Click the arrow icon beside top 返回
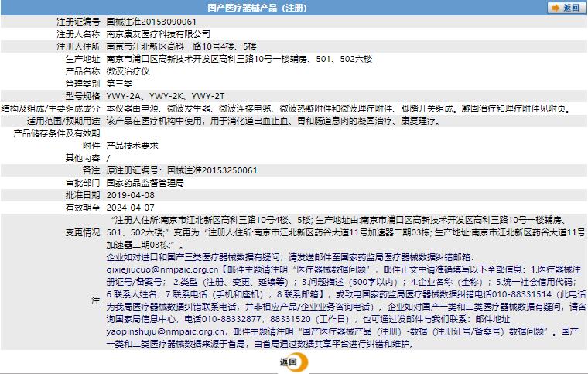 click(556, 8)
